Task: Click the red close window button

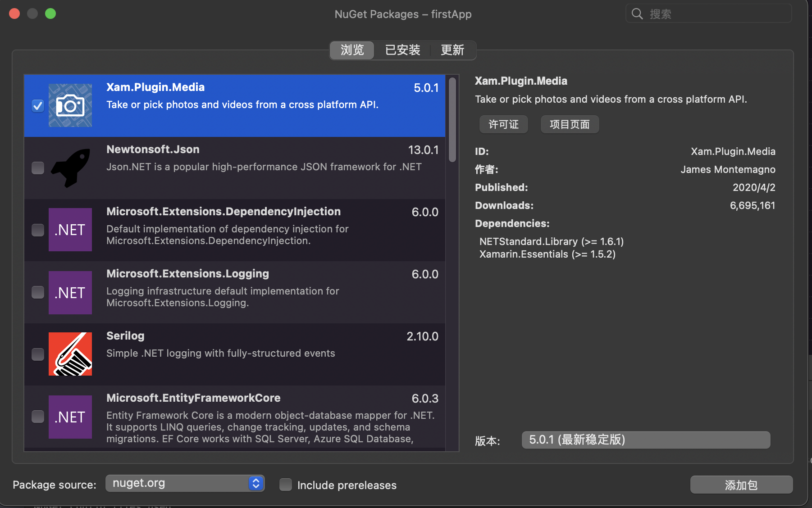Action: (14, 14)
